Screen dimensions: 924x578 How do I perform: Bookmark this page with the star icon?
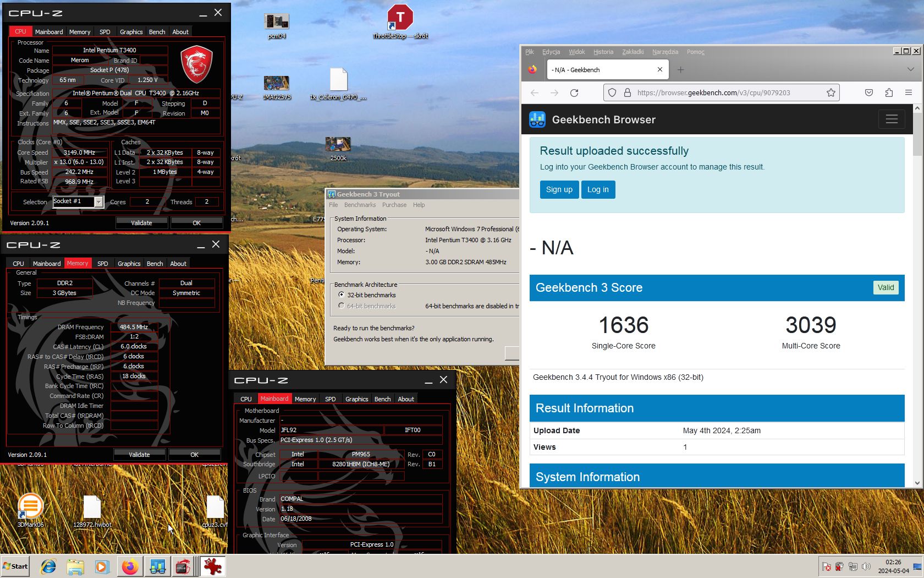[x=831, y=92]
